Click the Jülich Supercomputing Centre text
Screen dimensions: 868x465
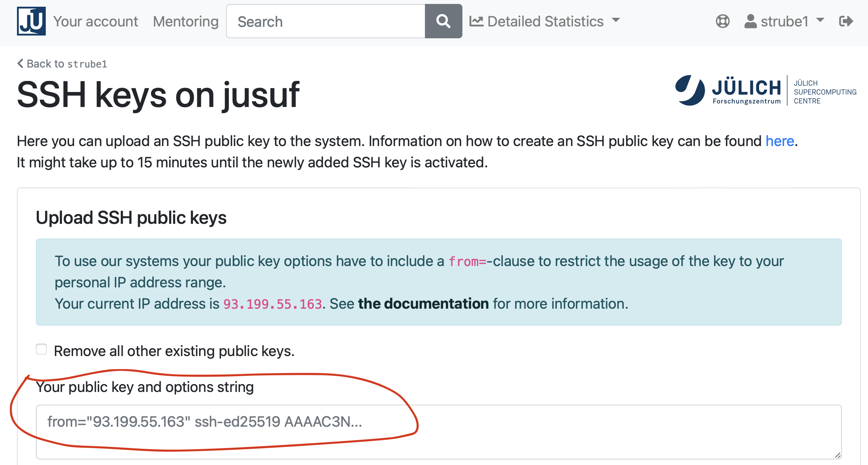[824, 92]
